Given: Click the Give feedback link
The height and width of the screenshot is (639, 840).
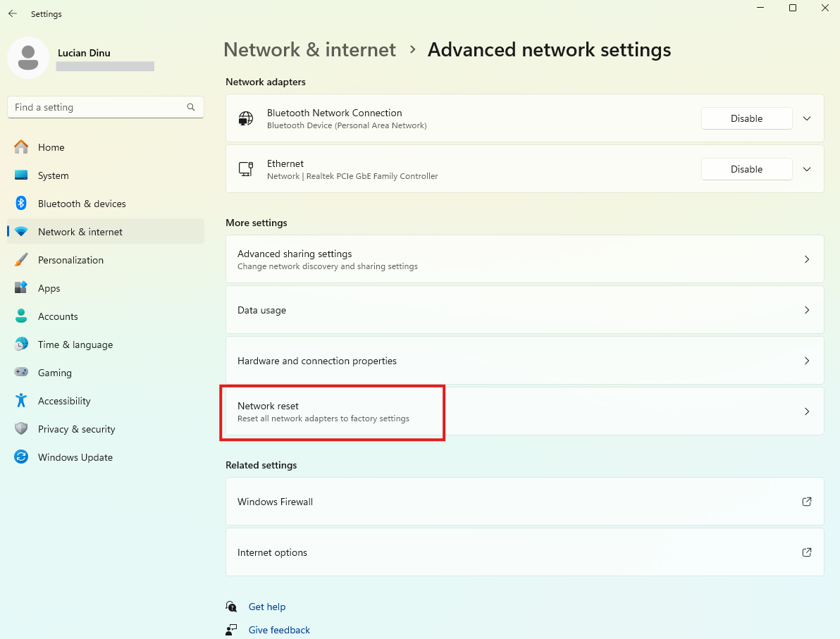Looking at the screenshot, I should click(x=279, y=630).
